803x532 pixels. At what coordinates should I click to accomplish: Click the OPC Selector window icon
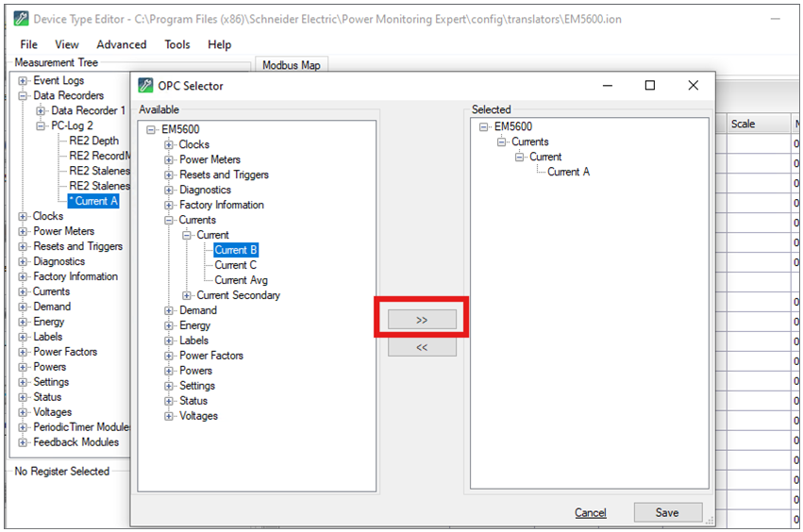[146, 86]
